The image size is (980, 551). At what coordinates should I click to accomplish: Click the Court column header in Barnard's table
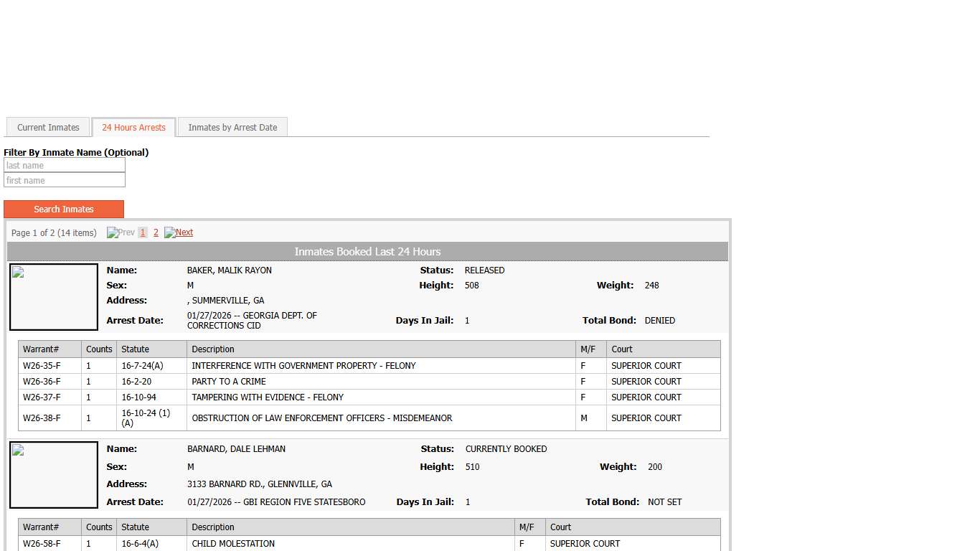(560, 527)
